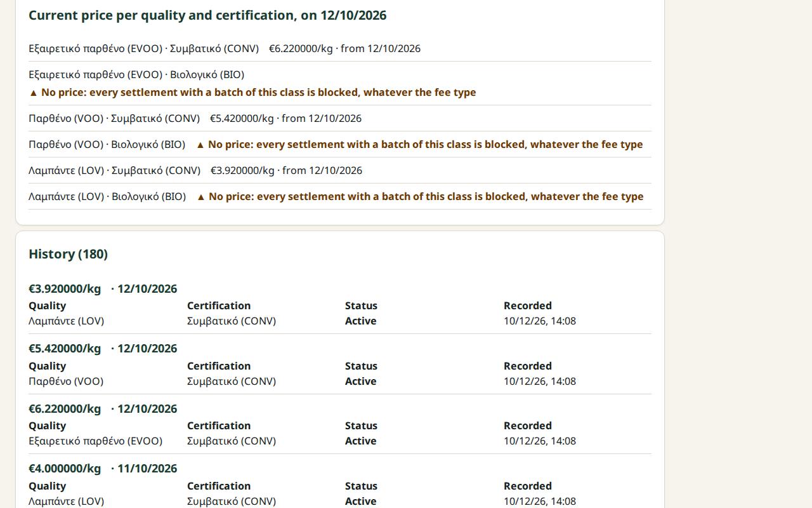This screenshot has width=812, height=508.
Task: Select the 'Current price per quality and certification' heading
Action: pos(207,15)
